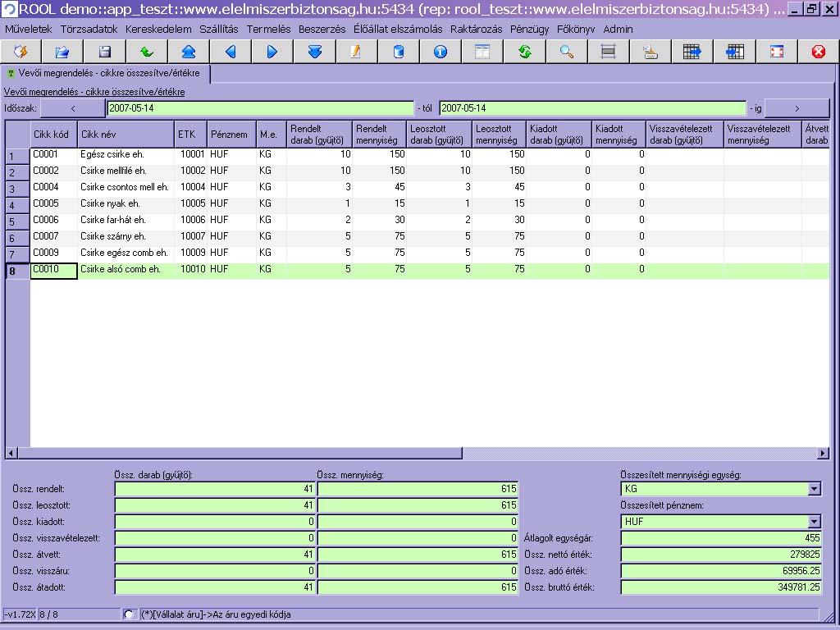Click horizontal scrollbar right arrow
Screen dimensions: 840x630
click(824, 453)
